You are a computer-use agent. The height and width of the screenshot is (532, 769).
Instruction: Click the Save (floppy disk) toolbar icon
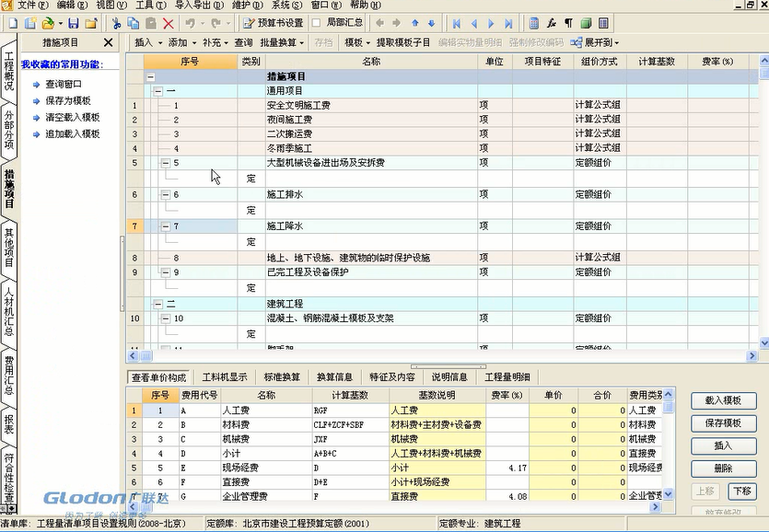(74, 23)
